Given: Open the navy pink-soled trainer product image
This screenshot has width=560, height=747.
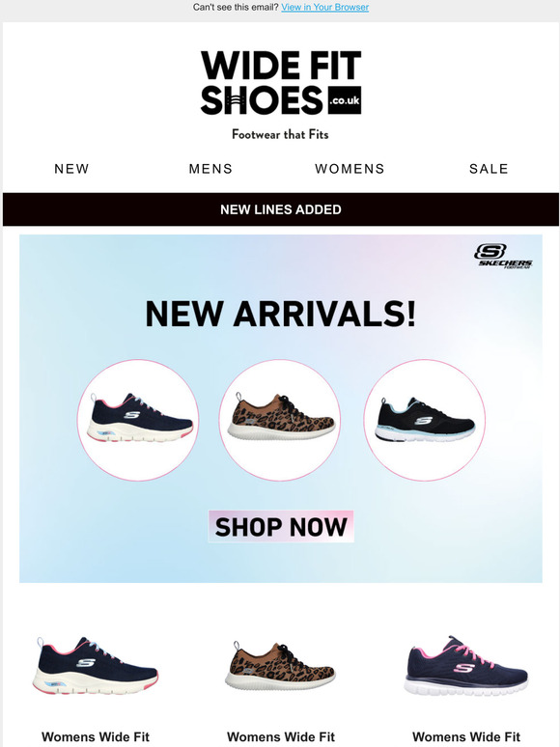Looking at the screenshot, I should (x=96, y=666).
